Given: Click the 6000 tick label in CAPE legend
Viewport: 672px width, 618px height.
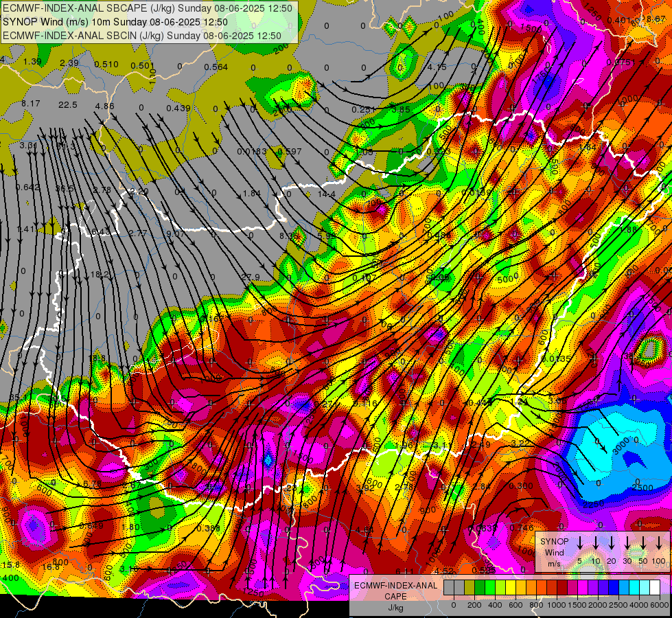Looking at the screenshot, I should (659, 605).
